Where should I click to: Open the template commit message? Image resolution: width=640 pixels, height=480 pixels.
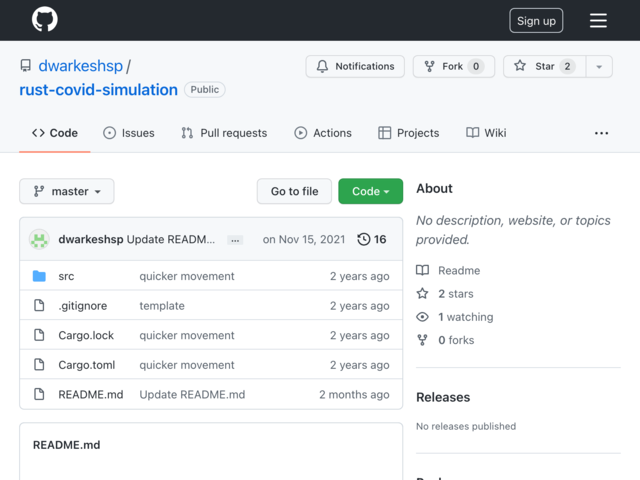coord(162,306)
